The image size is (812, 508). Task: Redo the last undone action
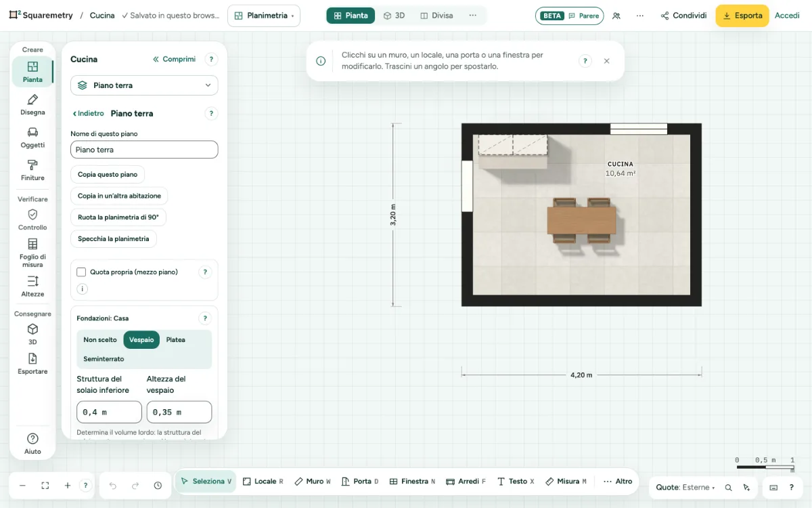(135, 486)
